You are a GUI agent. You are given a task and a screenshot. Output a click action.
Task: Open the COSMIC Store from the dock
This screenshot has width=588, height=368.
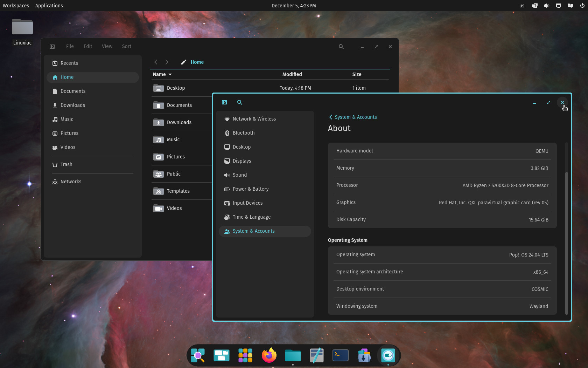pos(364,355)
